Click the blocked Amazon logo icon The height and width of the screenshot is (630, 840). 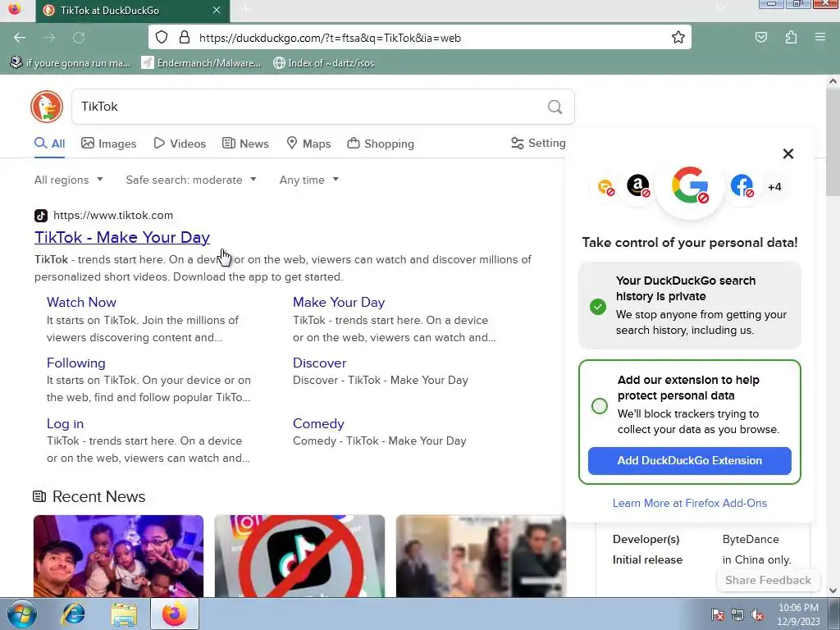click(x=638, y=186)
